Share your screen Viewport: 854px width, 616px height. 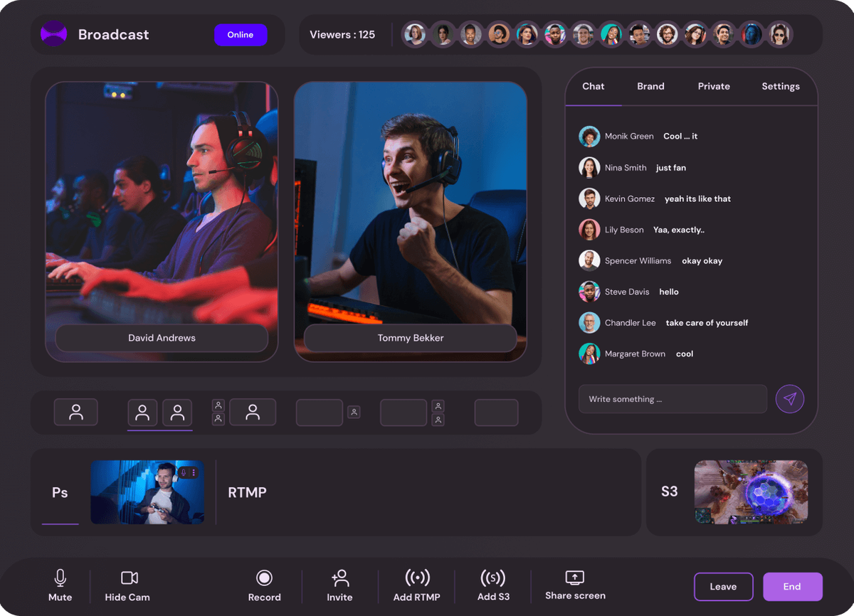coord(575,586)
